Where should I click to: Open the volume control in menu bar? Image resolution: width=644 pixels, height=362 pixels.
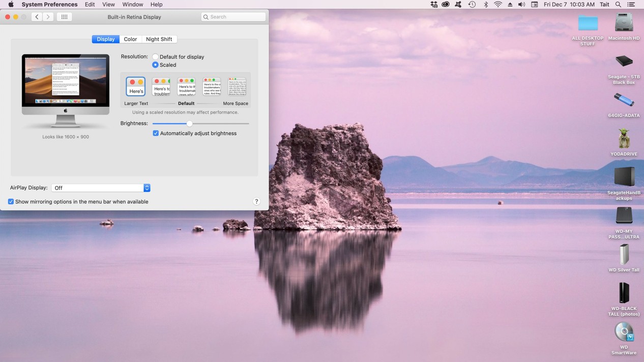(x=521, y=5)
